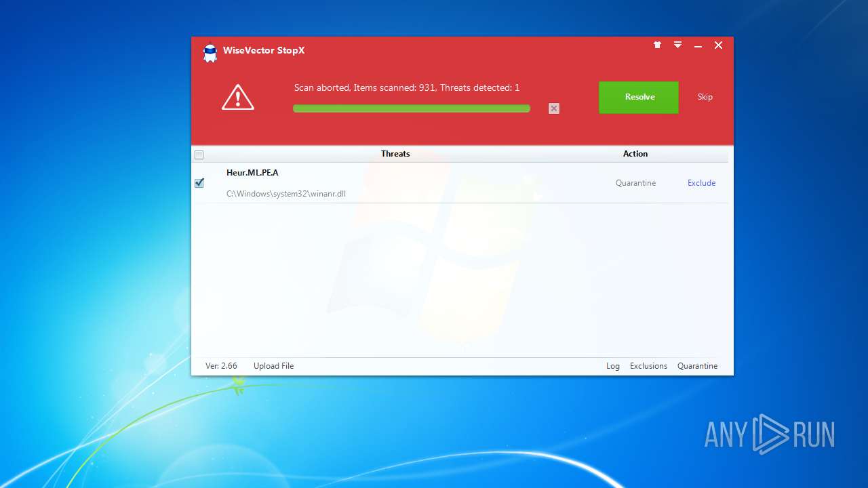
Task: Open the Quarantine list in footer
Action: [697, 366]
